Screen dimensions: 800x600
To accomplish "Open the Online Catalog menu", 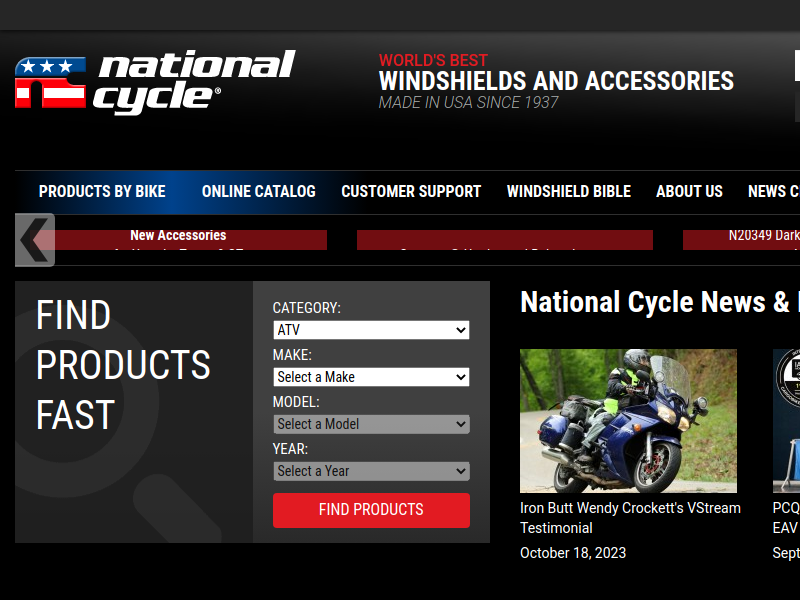I will click(x=259, y=191).
